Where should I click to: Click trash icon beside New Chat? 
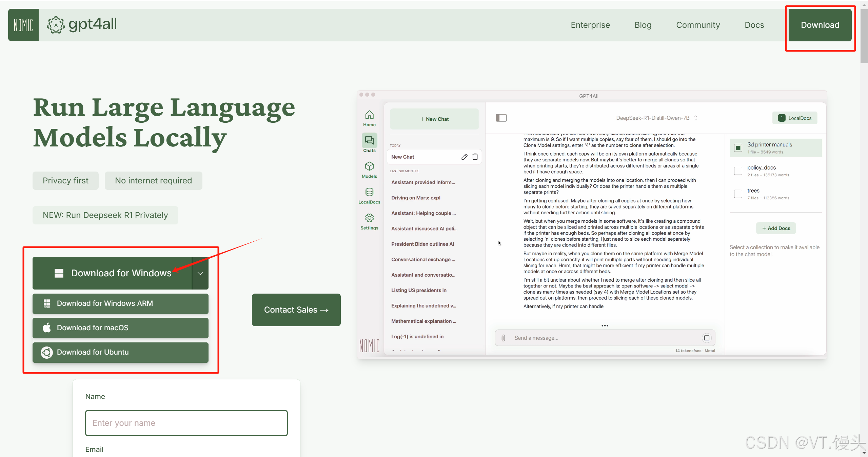coord(475,157)
